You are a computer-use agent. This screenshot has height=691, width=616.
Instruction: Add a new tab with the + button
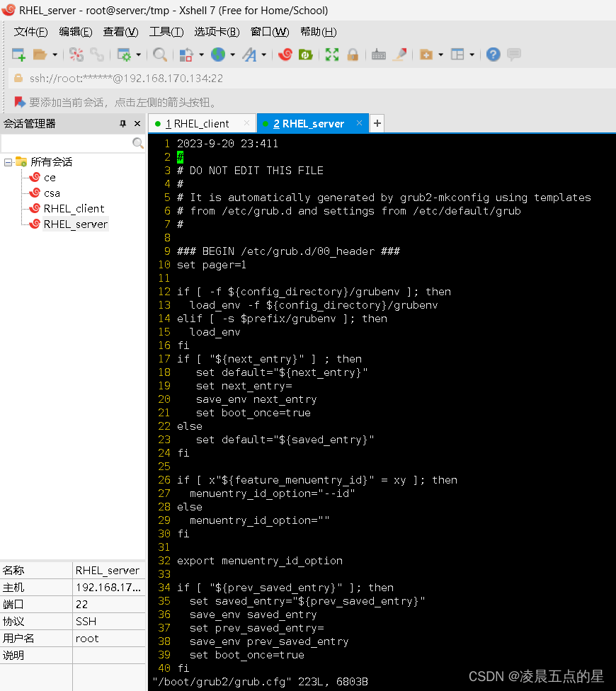pos(376,122)
